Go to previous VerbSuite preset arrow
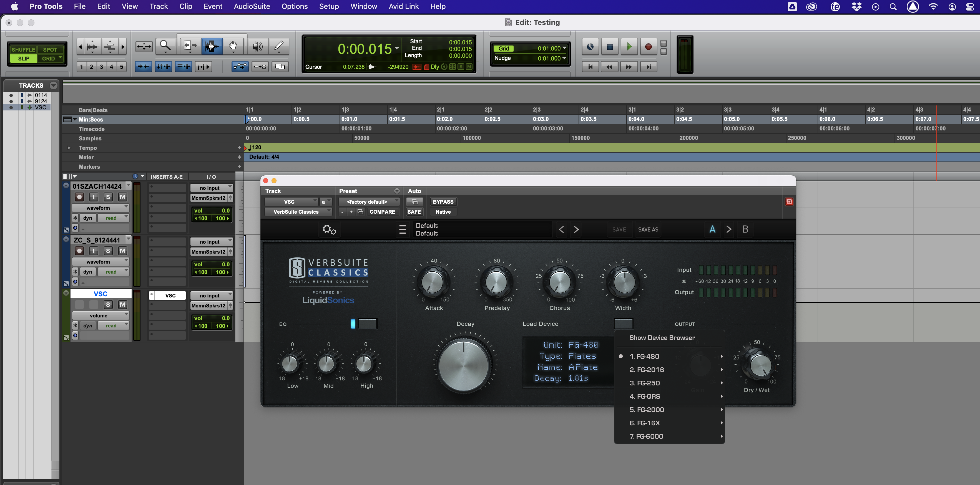 [561, 229]
